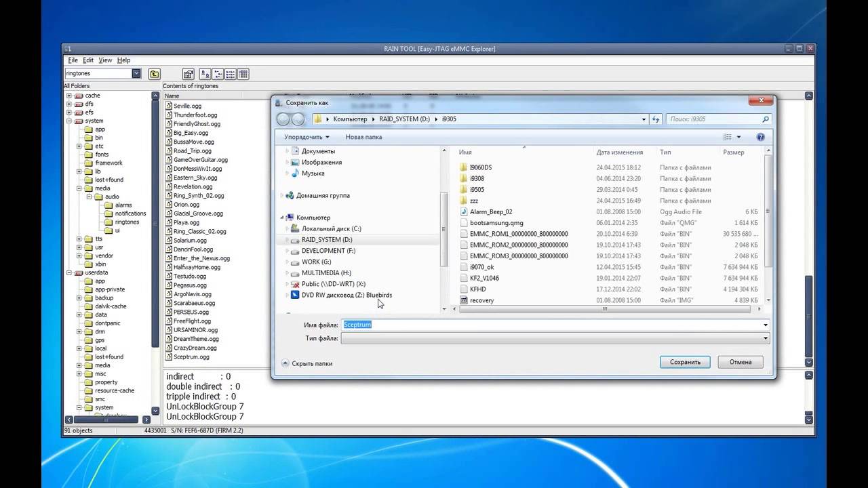Switch to list view in RAIN TOOL
Image resolution: width=868 pixels, height=488 pixels.
click(231, 74)
